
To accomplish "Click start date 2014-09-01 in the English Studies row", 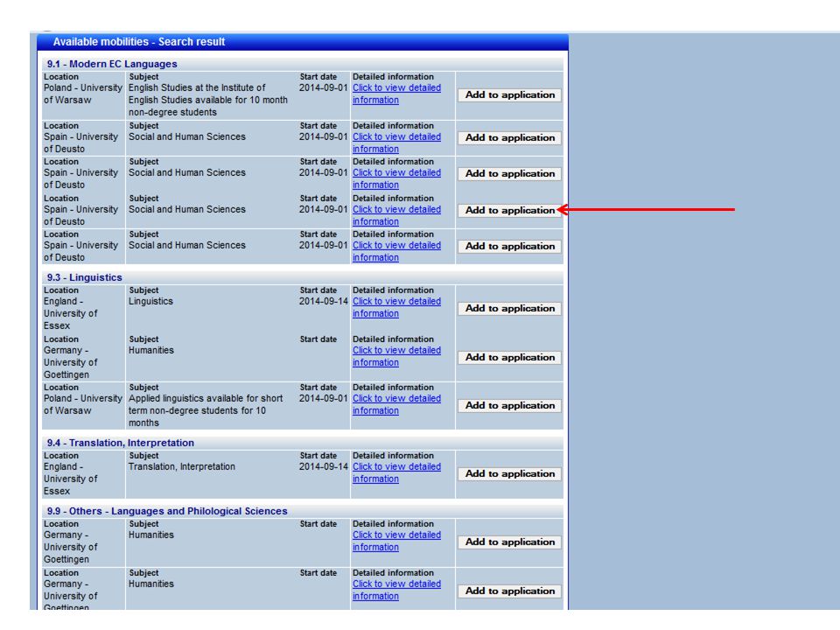I will pyautogui.click(x=324, y=87).
